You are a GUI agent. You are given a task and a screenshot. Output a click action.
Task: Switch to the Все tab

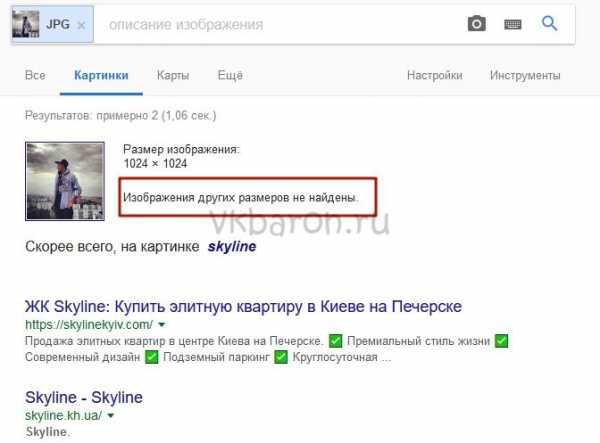click(35, 75)
